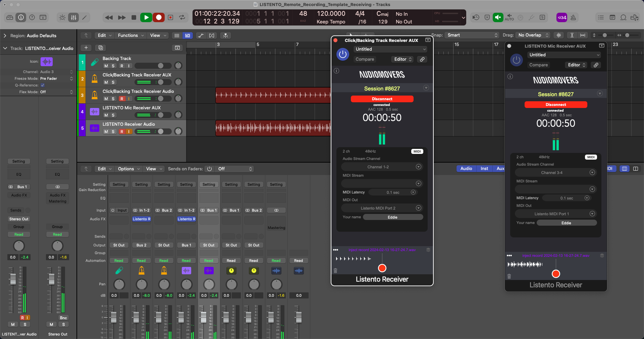Click the green Play button

coord(146,17)
